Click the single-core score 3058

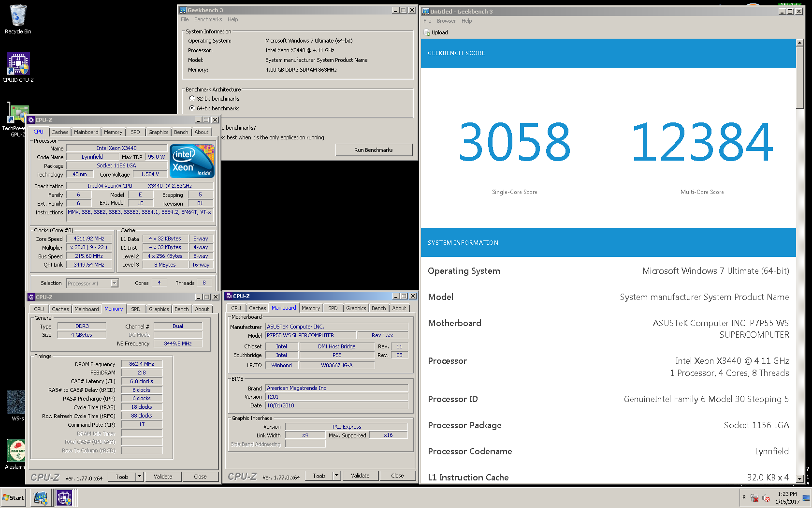515,142
